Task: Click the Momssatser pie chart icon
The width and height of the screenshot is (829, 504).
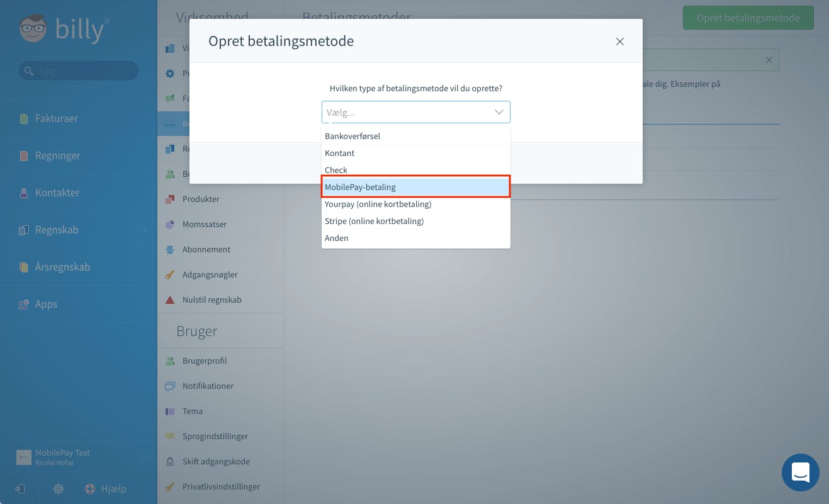Action: click(x=170, y=225)
